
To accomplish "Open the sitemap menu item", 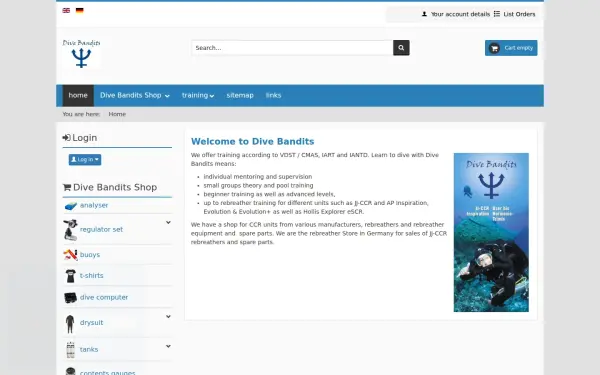I will coord(240,96).
